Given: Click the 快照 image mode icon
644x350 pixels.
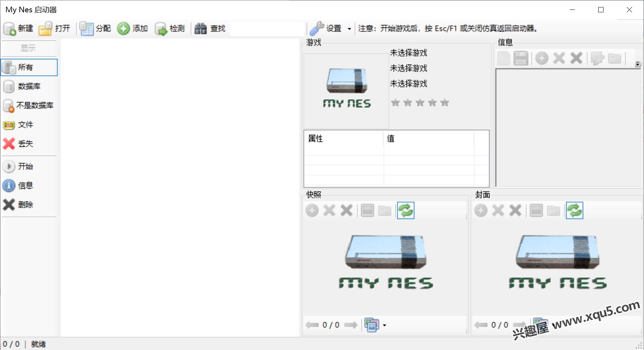Looking at the screenshot, I should point(372,325).
